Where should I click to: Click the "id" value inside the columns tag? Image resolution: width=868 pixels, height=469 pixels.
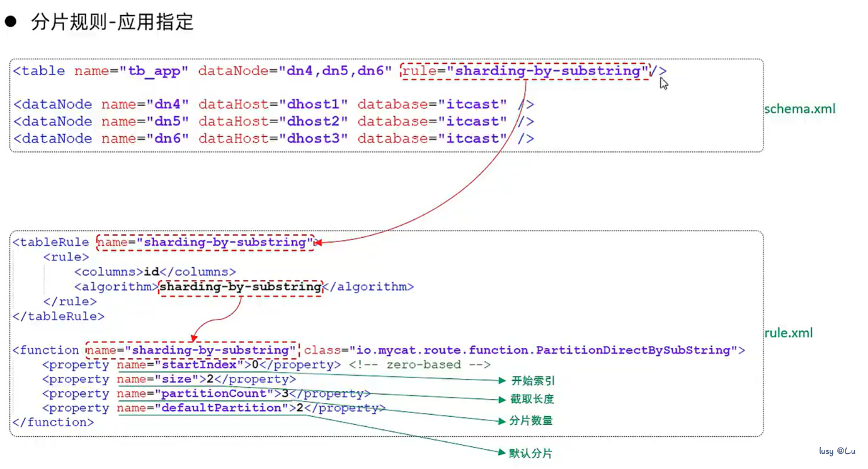pyautogui.click(x=151, y=272)
